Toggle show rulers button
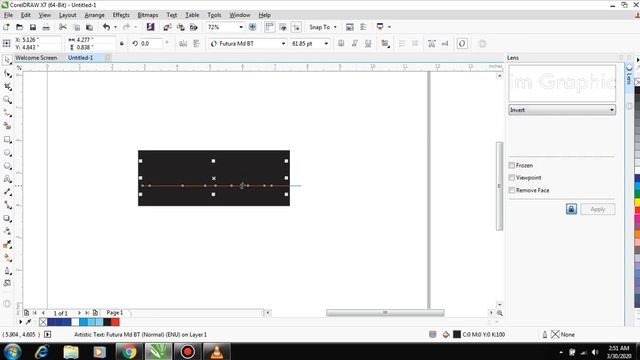 [269, 27]
